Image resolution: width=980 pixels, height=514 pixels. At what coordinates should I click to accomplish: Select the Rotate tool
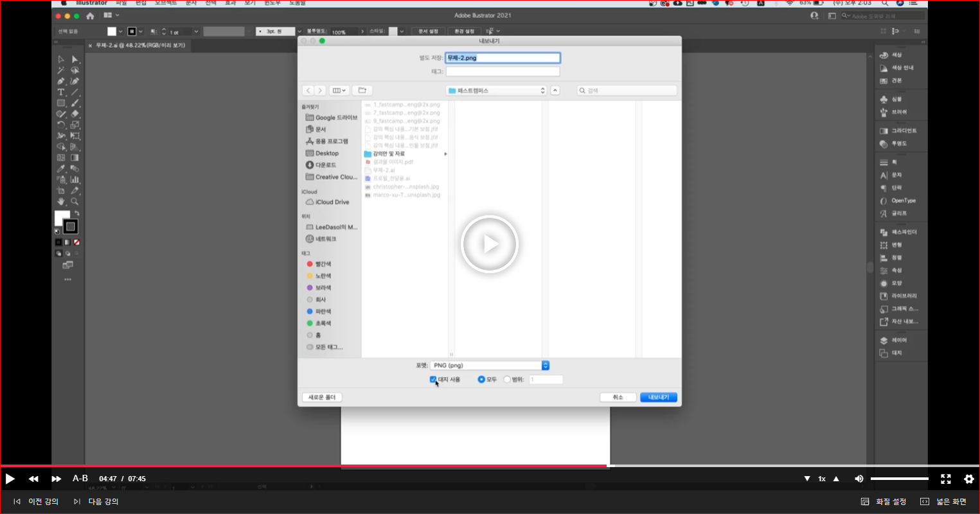(x=61, y=125)
